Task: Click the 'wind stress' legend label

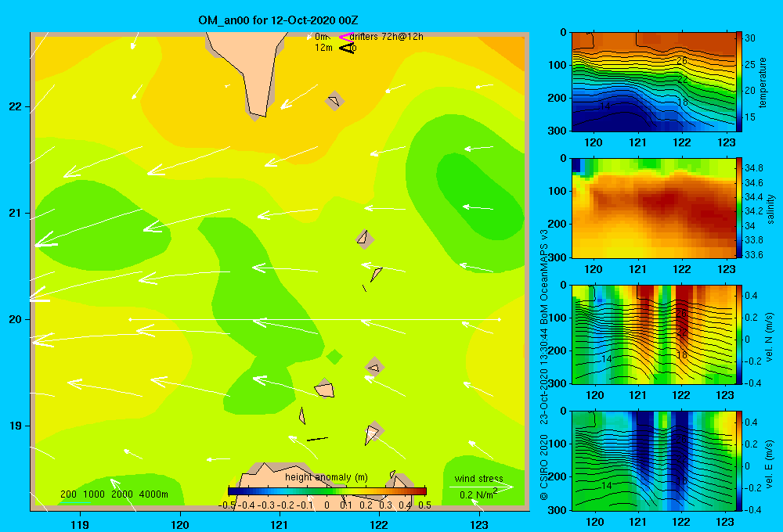Action: click(479, 478)
